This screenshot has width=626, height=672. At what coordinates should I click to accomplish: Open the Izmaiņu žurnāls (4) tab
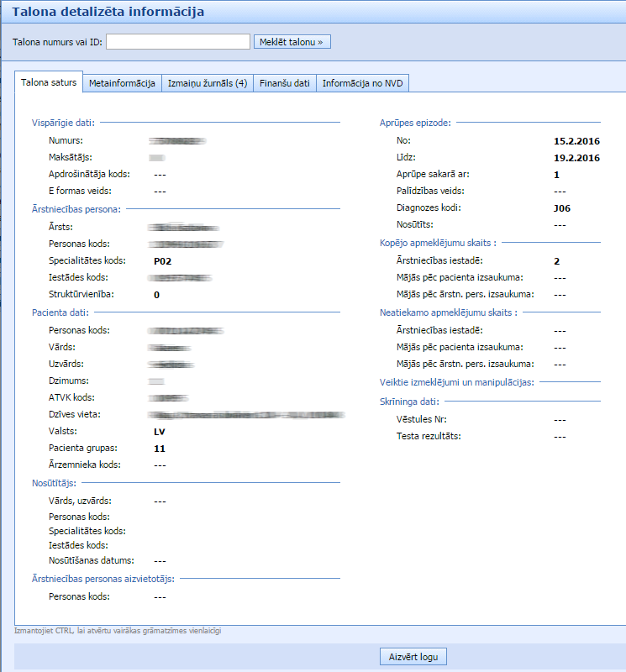[x=207, y=83]
